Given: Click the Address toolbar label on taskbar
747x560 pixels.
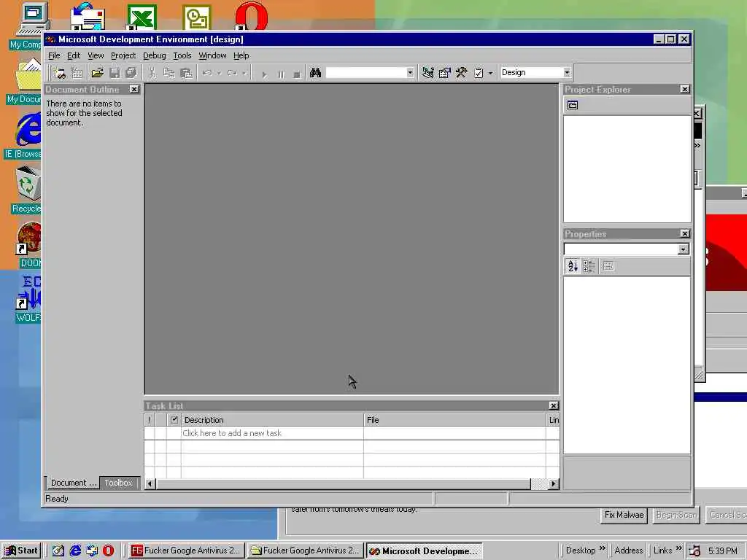Looking at the screenshot, I should click(628, 551).
